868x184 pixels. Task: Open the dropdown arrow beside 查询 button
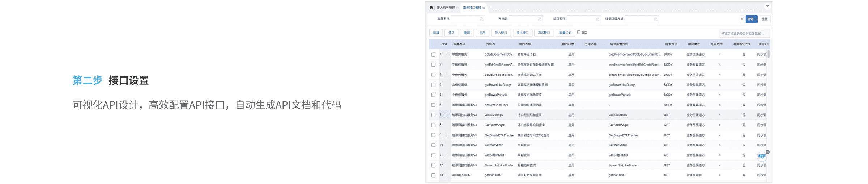click(756, 19)
